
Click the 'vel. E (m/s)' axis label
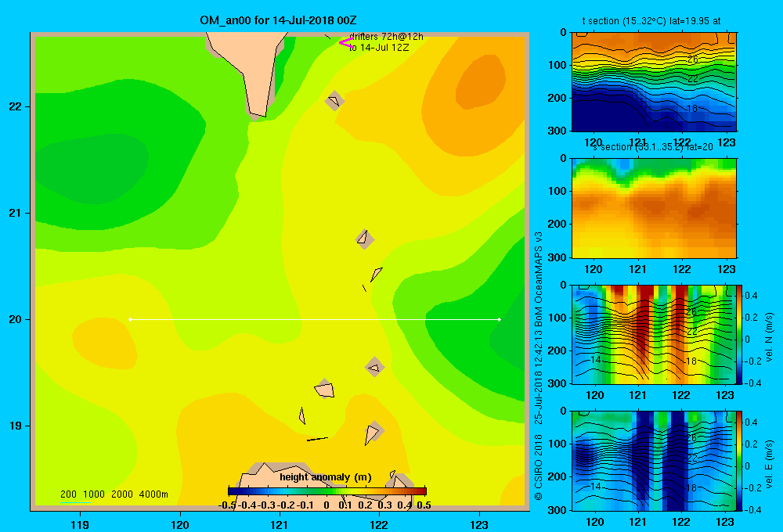770,464
